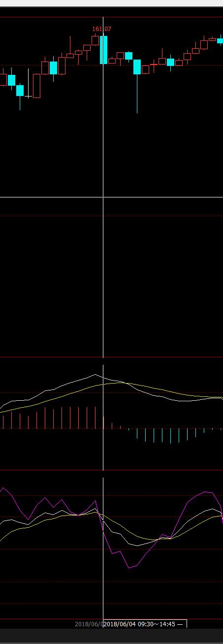Select the white MACD DIF line peak
This screenshot has width=223, height=644.
[x=95, y=375]
